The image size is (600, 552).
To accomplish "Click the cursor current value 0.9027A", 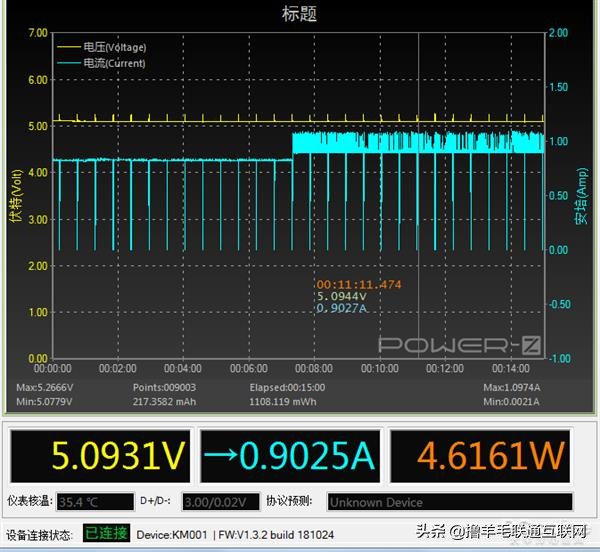I will tap(342, 308).
